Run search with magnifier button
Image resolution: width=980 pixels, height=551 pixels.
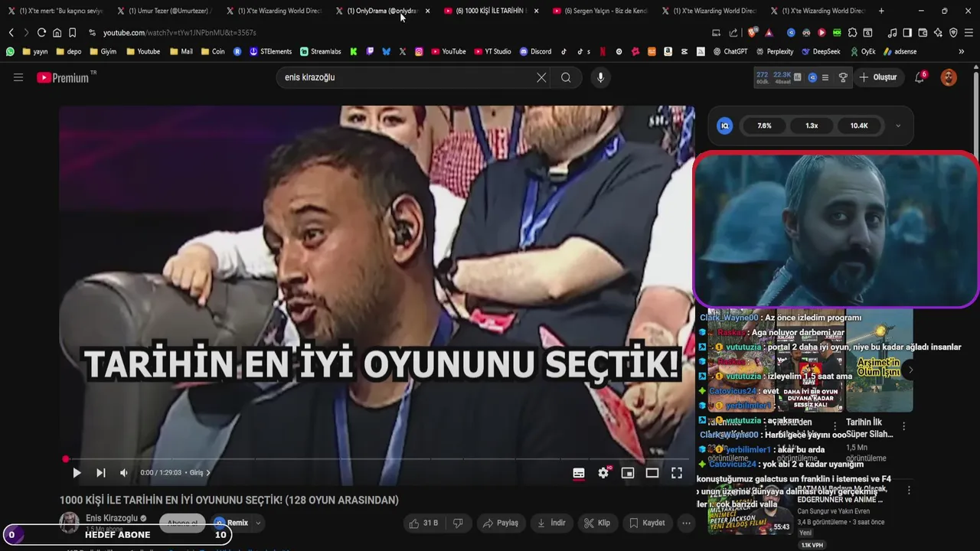(x=566, y=77)
